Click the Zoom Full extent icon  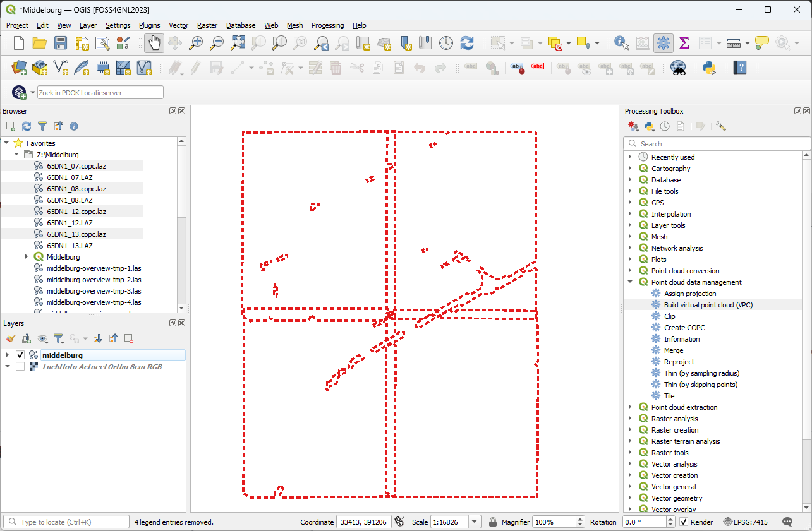[237, 44]
